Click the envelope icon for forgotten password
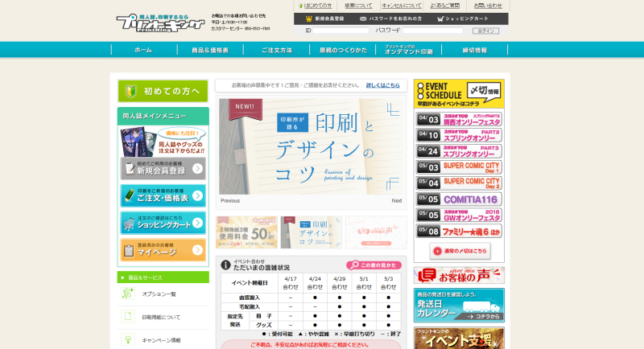This screenshot has width=644, height=349. [x=363, y=18]
